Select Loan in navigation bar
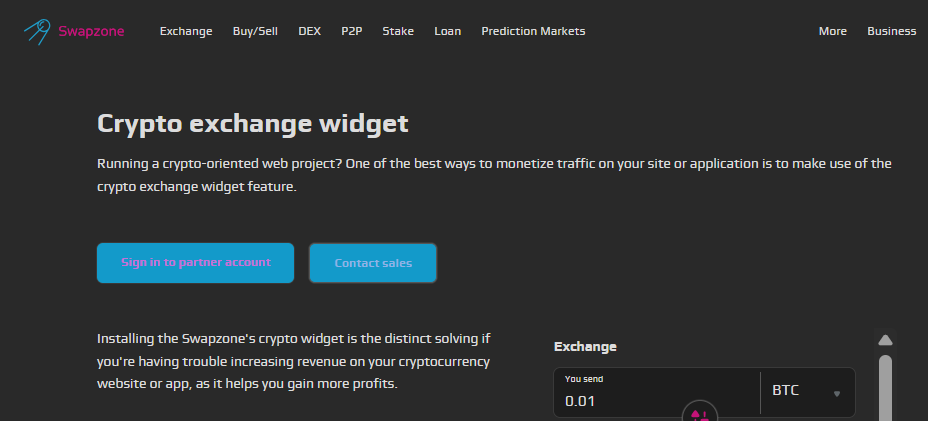The image size is (928, 421). coord(447,31)
